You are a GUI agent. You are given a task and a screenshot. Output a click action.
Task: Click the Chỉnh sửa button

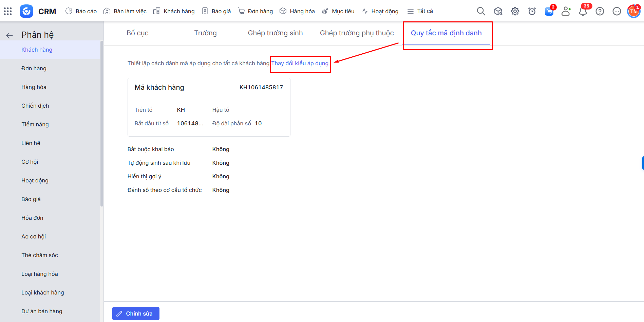[136, 314]
